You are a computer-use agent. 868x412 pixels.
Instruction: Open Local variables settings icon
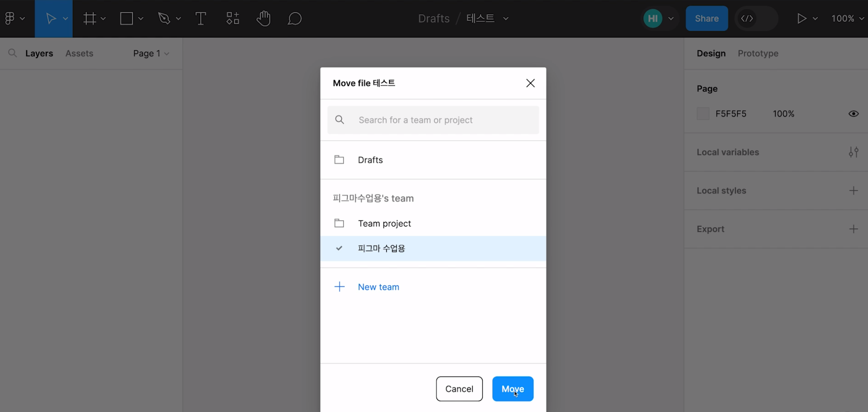(x=854, y=152)
